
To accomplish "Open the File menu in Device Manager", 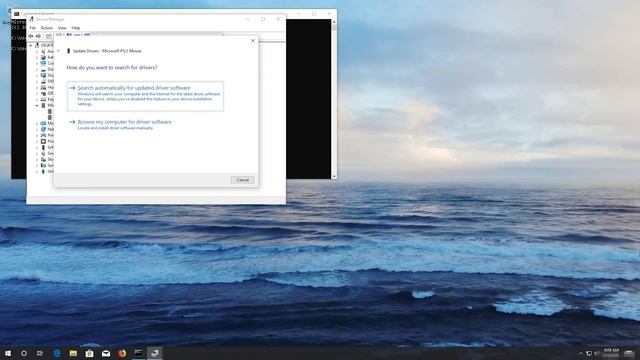I will pyautogui.click(x=33, y=28).
